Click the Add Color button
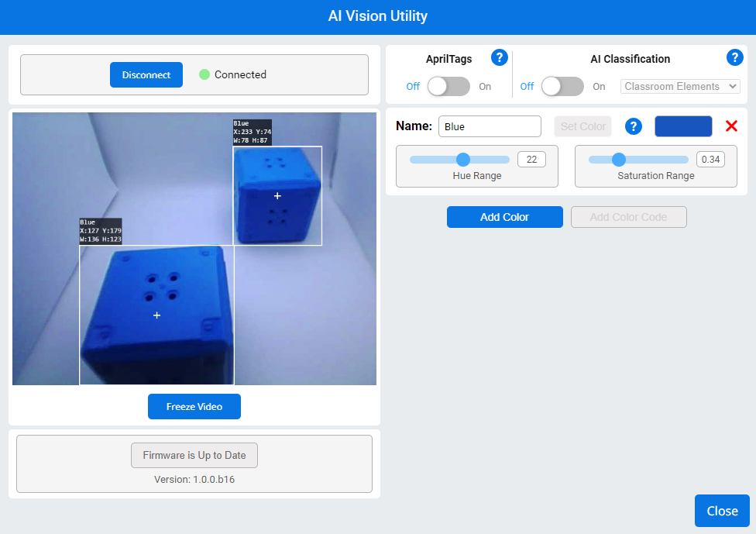This screenshot has height=534, width=756. (504, 217)
